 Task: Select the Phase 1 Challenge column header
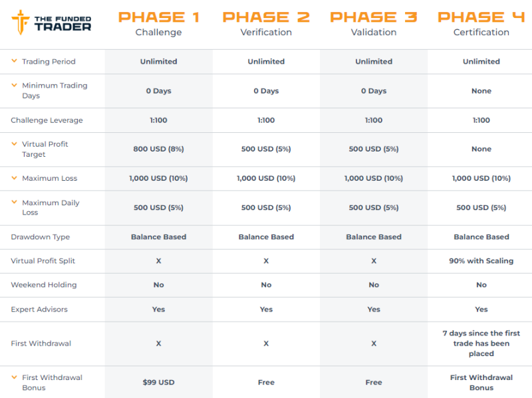(158, 23)
